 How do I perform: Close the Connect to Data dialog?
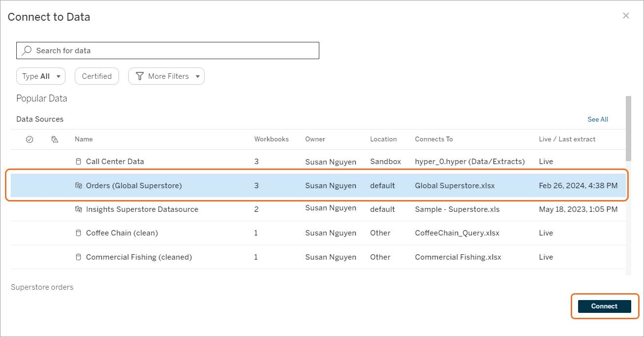(x=626, y=16)
